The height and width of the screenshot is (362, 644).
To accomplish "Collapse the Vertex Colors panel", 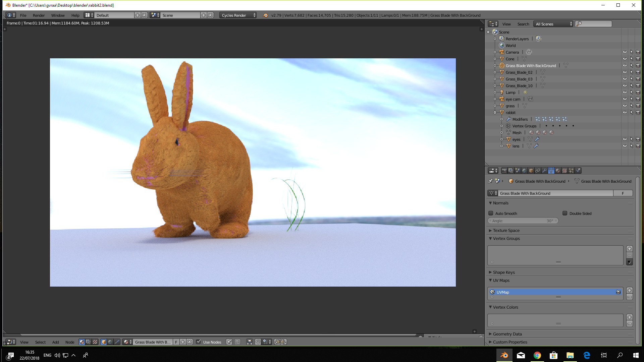I will pyautogui.click(x=505, y=307).
